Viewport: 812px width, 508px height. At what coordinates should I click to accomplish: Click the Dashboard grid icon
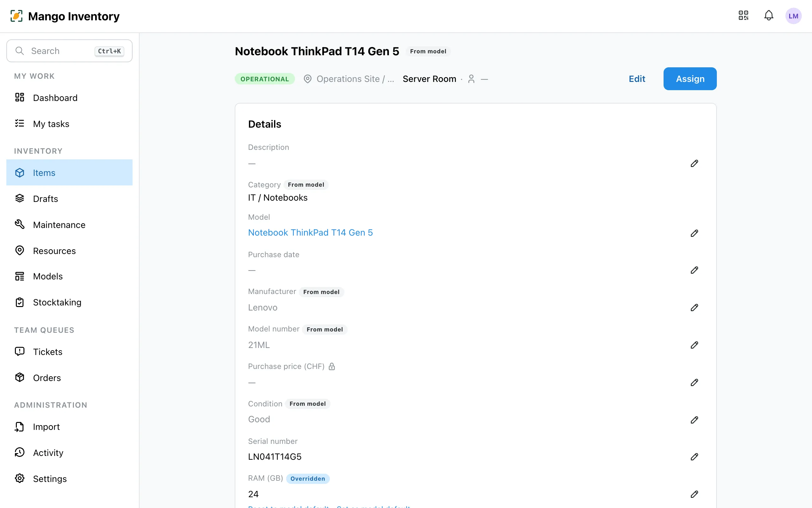(x=20, y=97)
